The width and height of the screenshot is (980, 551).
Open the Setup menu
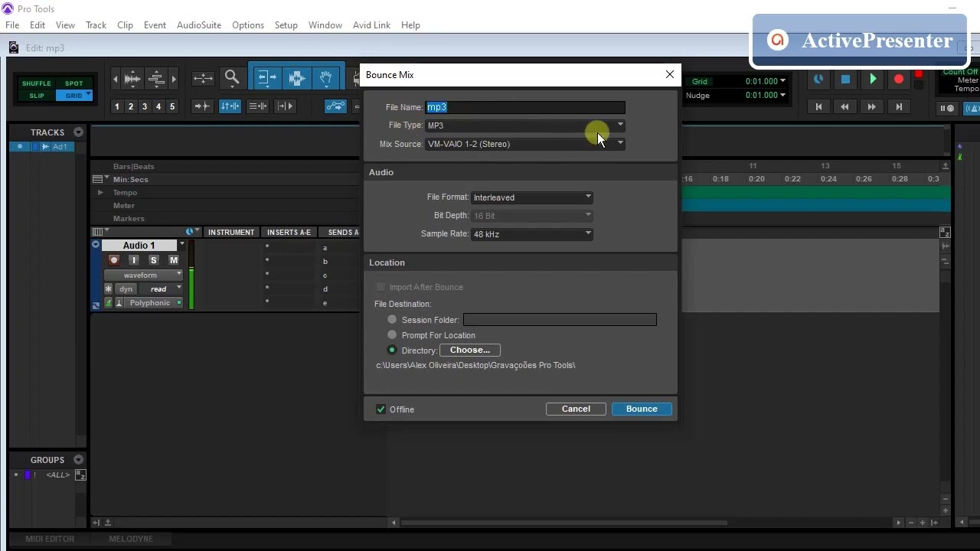coord(286,25)
